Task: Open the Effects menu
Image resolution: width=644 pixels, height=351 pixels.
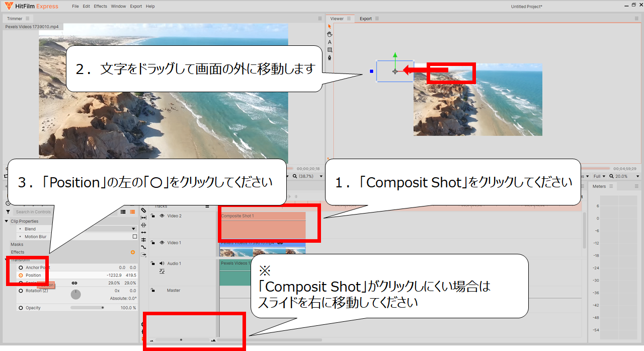Action: point(101,7)
